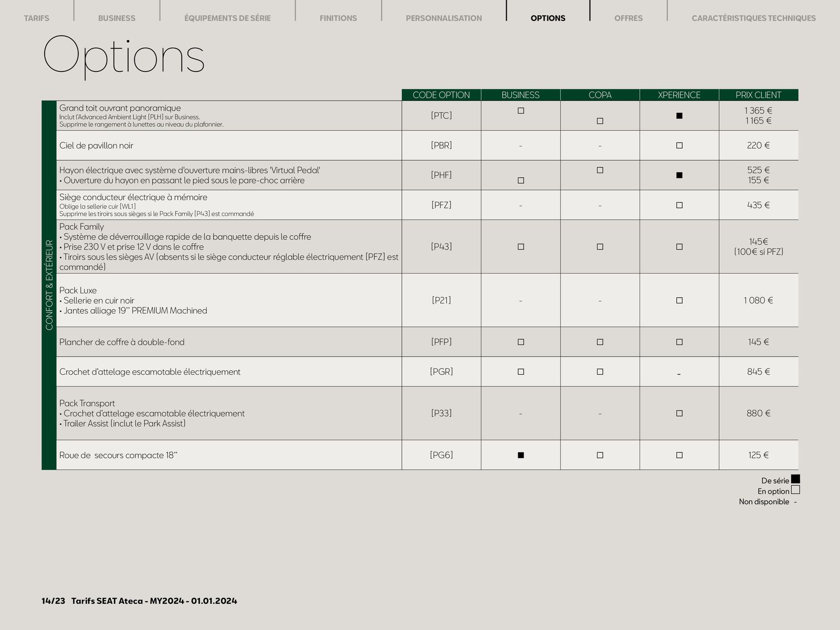Click Copa checkbox for Roue de secours
This screenshot has height=630, width=840.
tap(600, 455)
